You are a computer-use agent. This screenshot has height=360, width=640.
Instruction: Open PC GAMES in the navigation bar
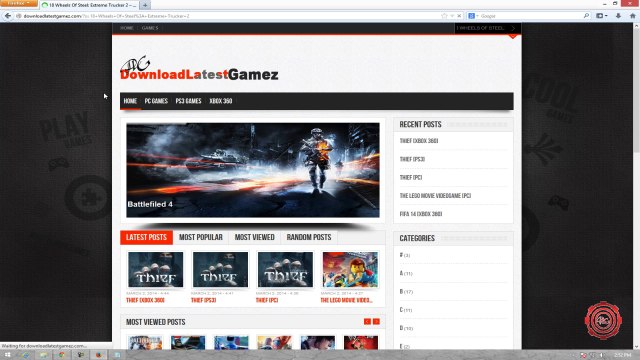[156, 101]
